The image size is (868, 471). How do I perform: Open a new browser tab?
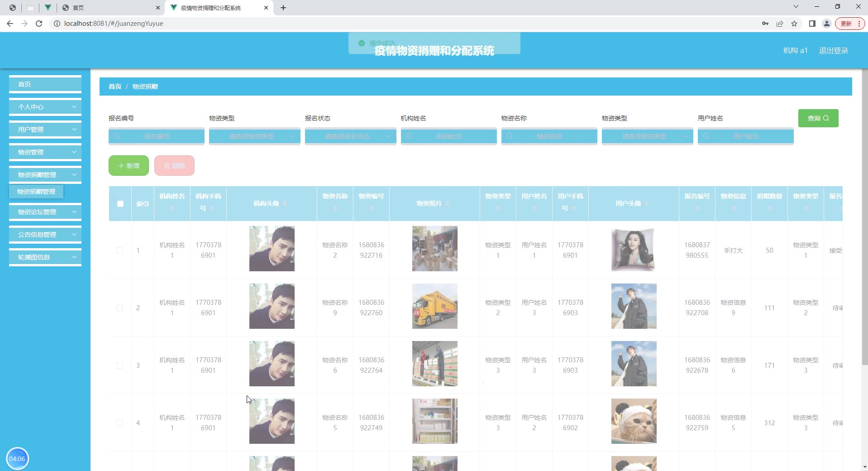click(283, 8)
